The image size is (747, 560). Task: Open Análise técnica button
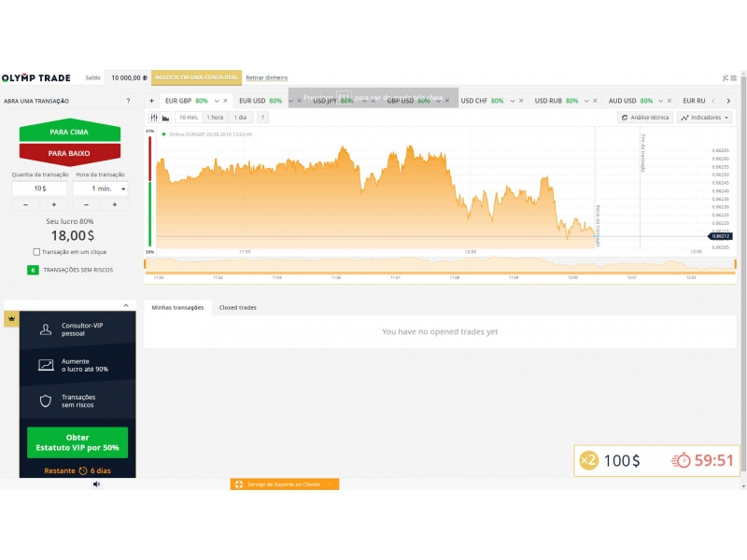click(x=645, y=118)
